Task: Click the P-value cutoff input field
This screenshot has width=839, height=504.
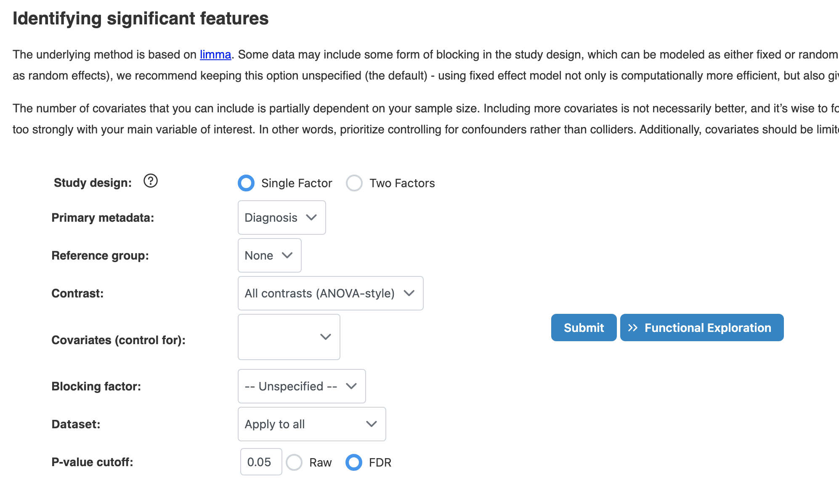Action: 260,462
